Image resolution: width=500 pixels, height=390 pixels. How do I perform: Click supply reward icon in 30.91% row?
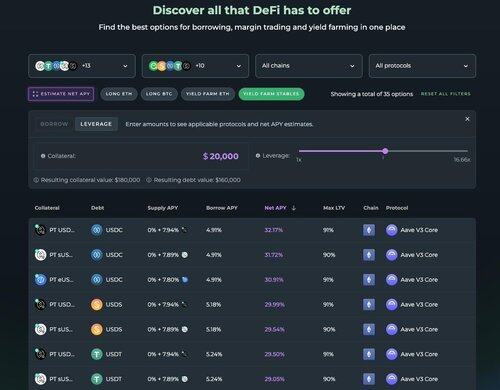(x=185, y=280)
